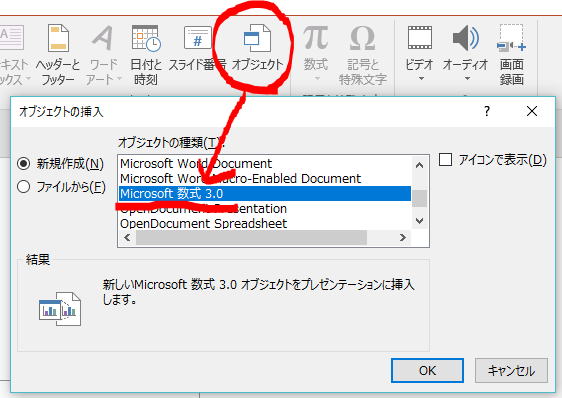Click the Object (オブジェクト) ribbon icon

click(257, 38)
